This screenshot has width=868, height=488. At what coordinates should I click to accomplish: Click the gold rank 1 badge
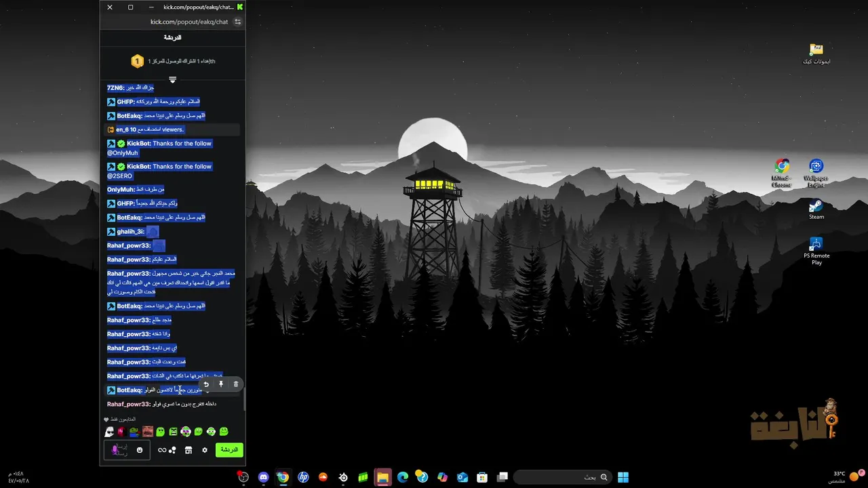[x=137, y=61]
